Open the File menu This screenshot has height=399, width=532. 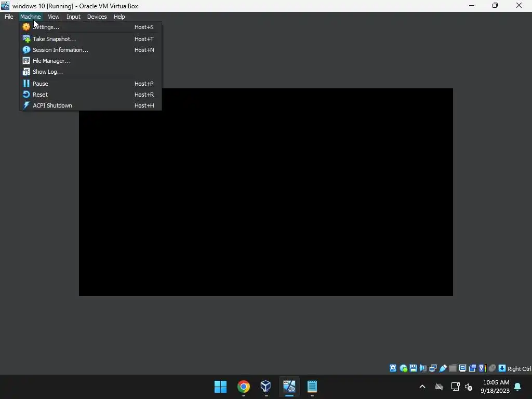click(9, 17)
